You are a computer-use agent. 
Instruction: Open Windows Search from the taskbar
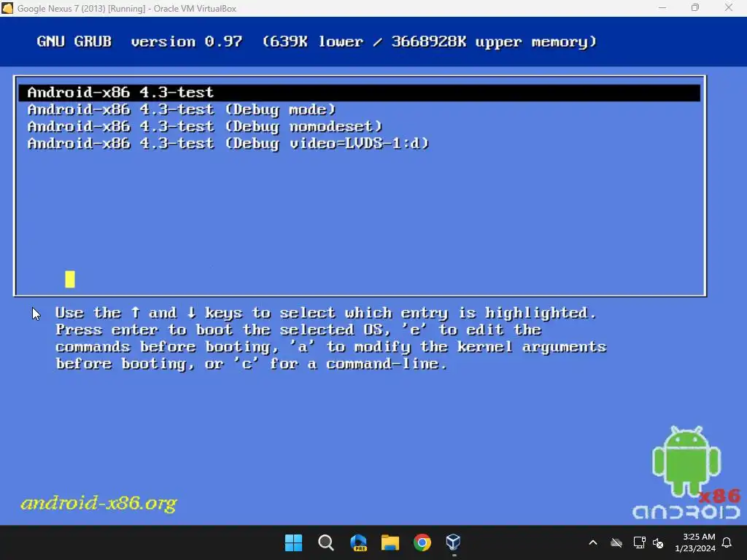pyautogui.click(x=326, y=542)
